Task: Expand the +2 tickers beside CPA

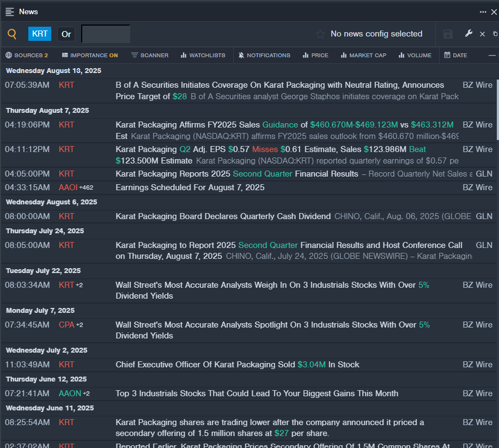Action: [x=80, y=325]
